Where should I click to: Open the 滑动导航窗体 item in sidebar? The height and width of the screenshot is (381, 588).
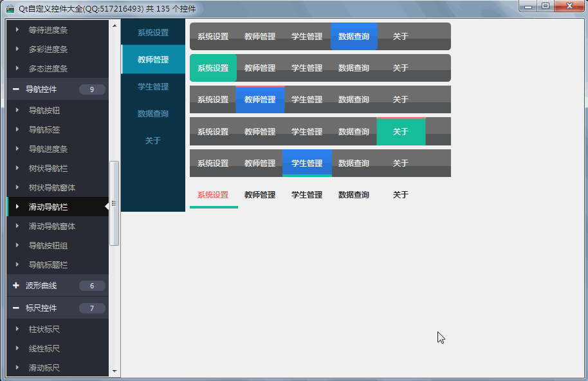click(x=52, y=227)
